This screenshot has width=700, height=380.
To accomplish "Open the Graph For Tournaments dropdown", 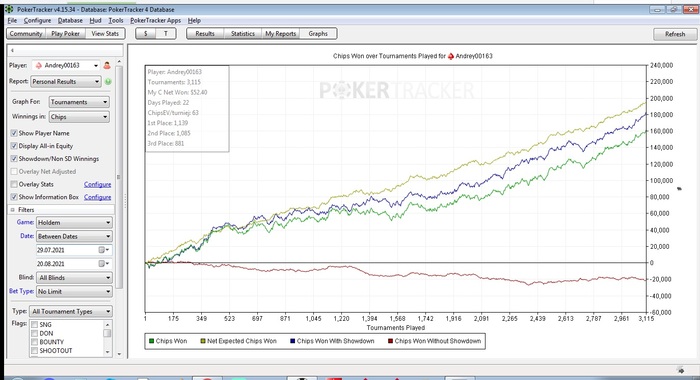I will tap(79, 102).
